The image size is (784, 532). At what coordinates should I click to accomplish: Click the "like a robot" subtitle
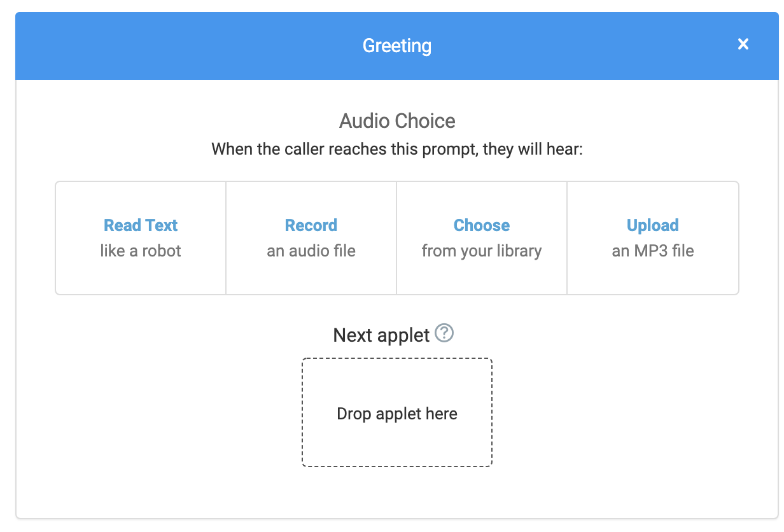pyautogui.click(x=141, y=251)
